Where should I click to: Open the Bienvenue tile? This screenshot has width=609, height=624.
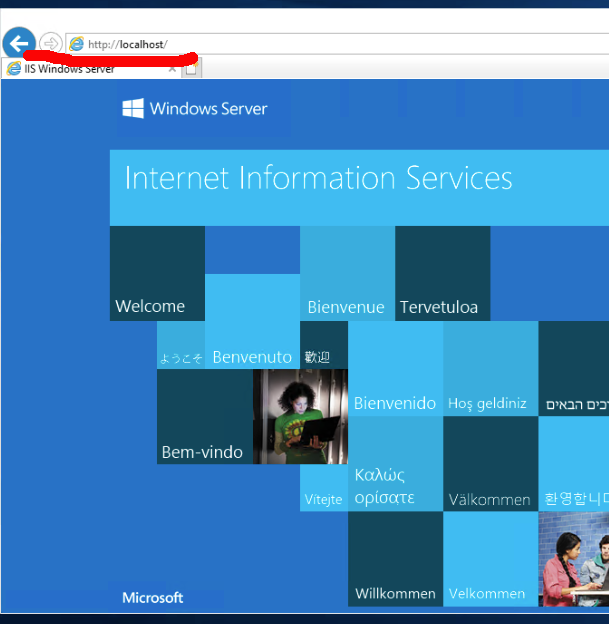tap(346, 273)
